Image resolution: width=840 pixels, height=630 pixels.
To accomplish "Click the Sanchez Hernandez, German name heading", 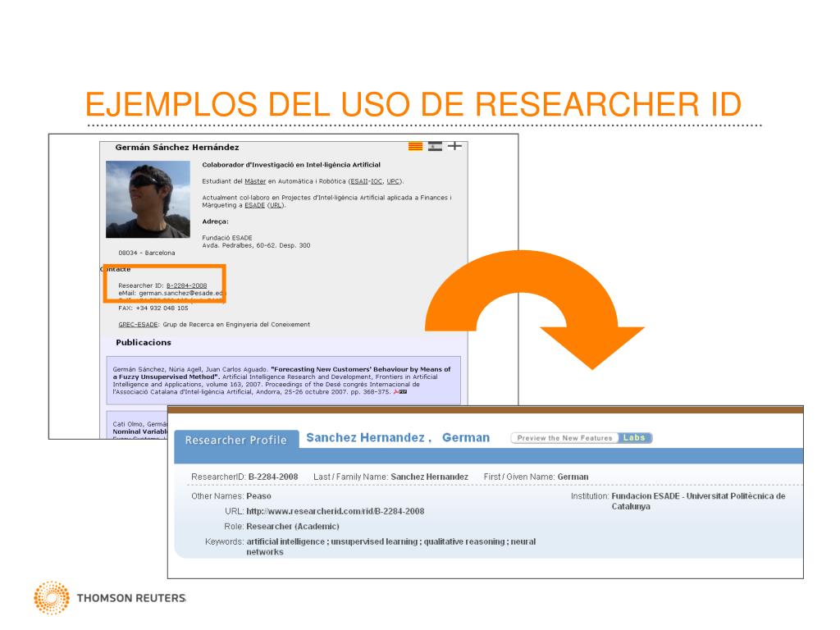I will [398, 438].
